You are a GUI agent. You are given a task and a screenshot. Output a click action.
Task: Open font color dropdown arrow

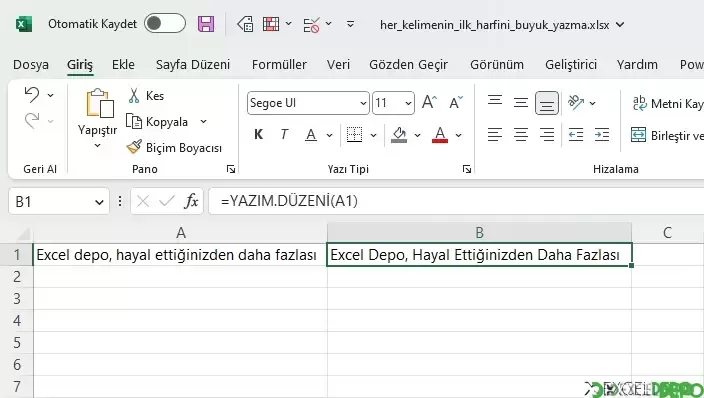[458, 135]
